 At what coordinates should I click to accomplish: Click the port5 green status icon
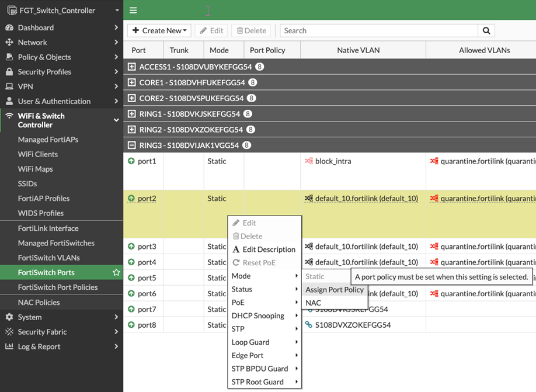pyautogui.click(x=131, y=277)
